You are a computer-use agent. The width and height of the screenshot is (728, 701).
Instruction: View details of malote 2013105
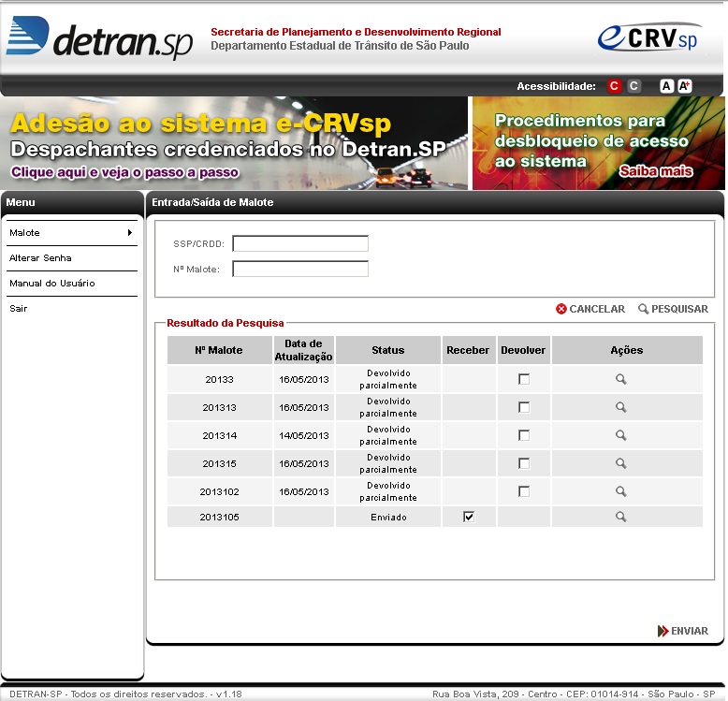click(x=620, y=517)
